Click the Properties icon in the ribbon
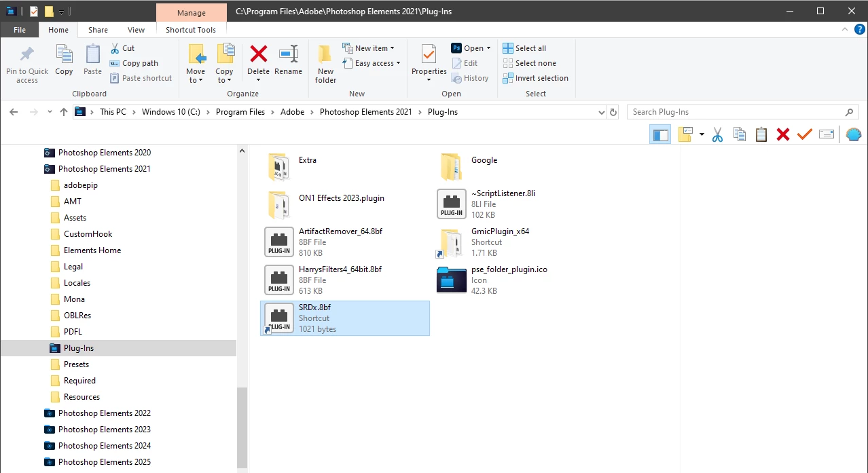The height and width of the screenshot is (473, 868). (x=429, y=54)
